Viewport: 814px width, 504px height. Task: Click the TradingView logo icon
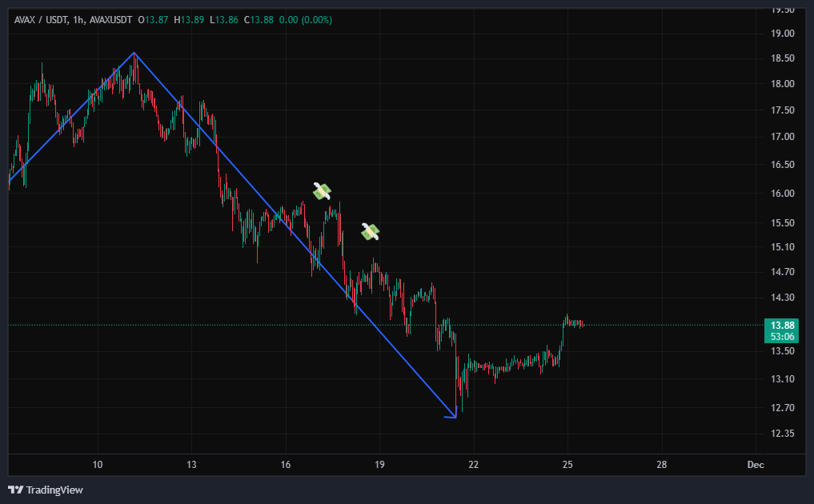coord(16,490)
